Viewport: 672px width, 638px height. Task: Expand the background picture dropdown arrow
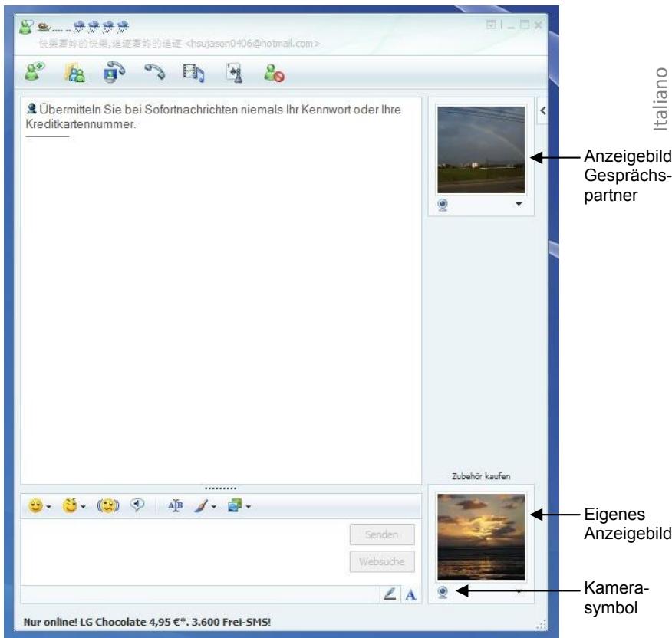(x=248, y=507)
